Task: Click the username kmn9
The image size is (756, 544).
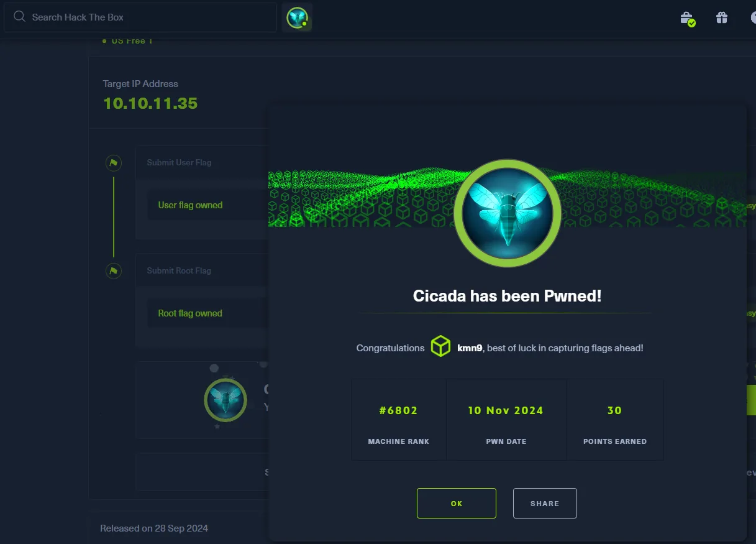Action: pos(470,348)
